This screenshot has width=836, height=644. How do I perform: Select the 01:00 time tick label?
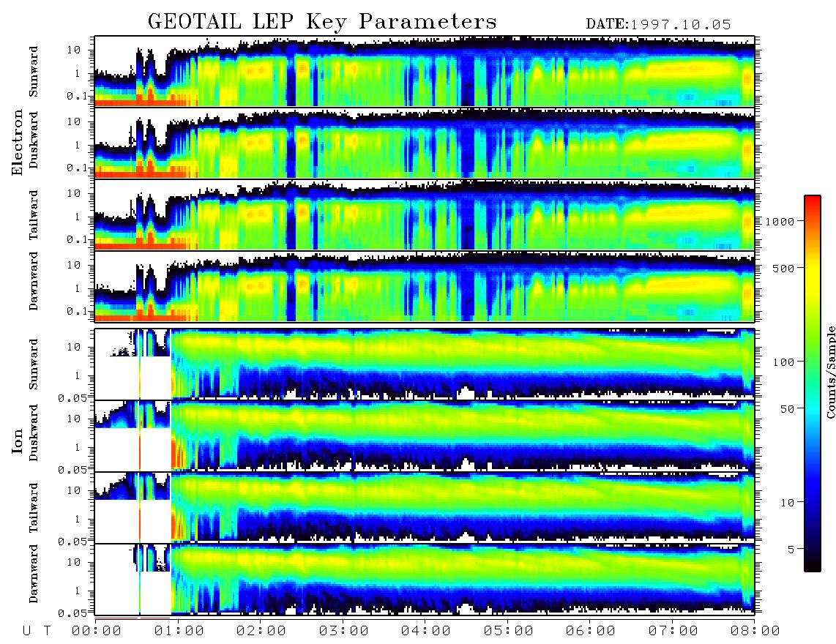tap(179, 631)
